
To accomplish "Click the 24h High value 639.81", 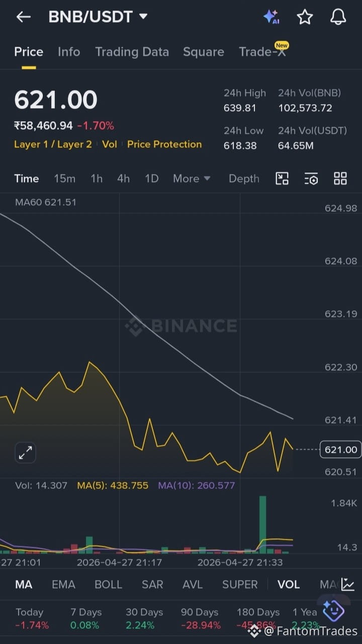I will [x=240, y=108].
